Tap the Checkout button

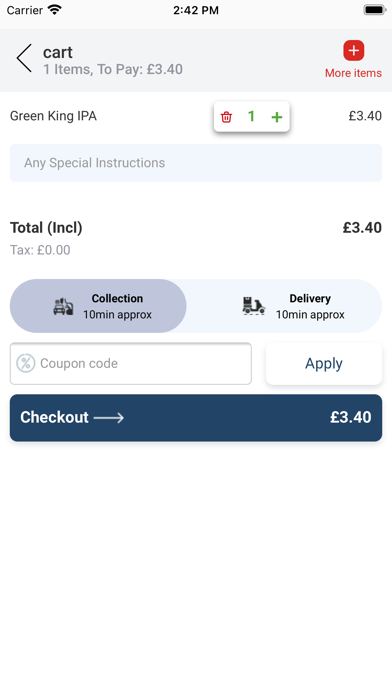coord(196,418)
